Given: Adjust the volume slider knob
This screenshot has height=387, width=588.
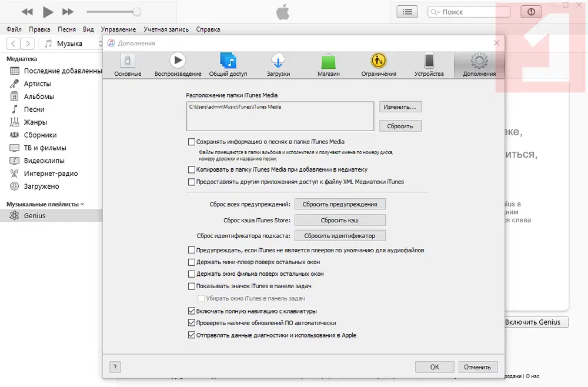Looking at the screenshot, I should coord(137,12).
